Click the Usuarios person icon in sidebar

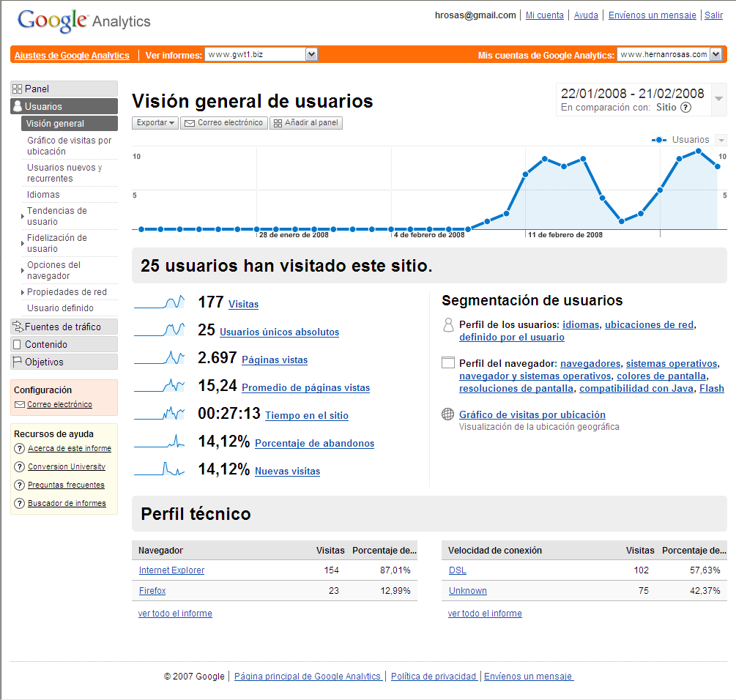18,106
